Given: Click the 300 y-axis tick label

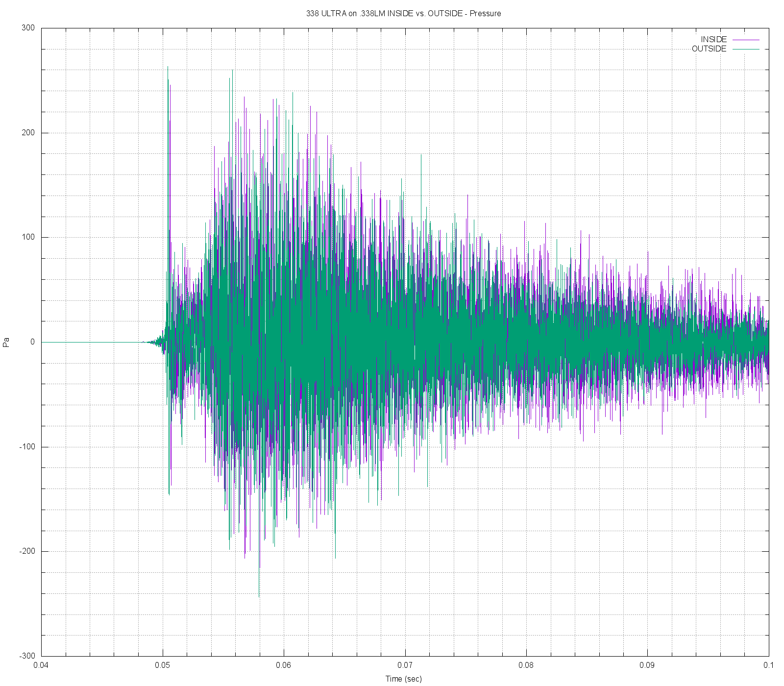Looking at the screenshot, I should pyautogui.click(x=28, y=28).
